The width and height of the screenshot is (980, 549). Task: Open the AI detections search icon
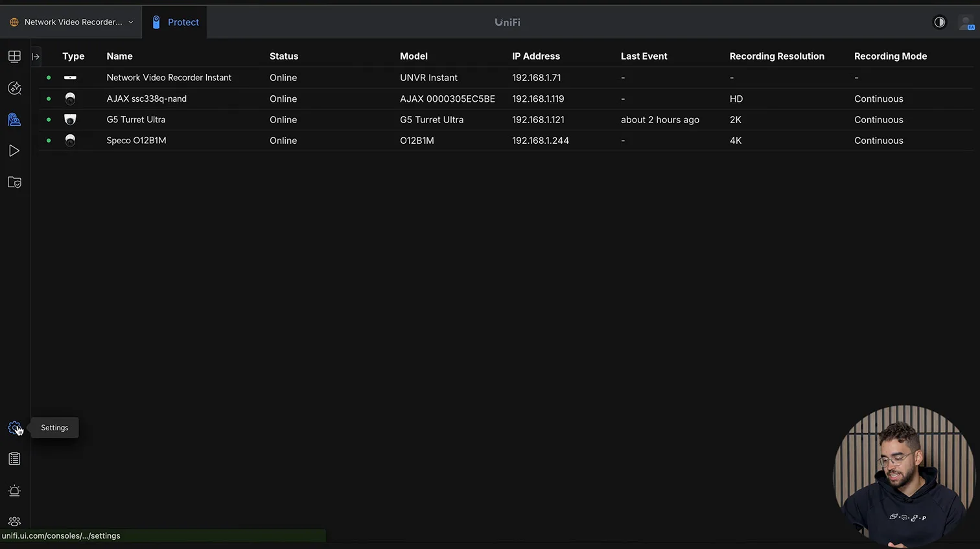click(14, 88)
